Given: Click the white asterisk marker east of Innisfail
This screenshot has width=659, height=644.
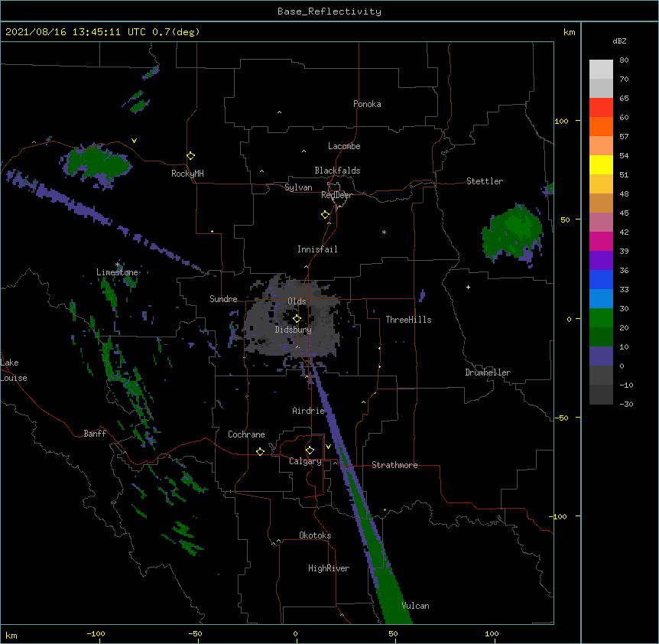Looking at the screenshot, I should [384, 232].
